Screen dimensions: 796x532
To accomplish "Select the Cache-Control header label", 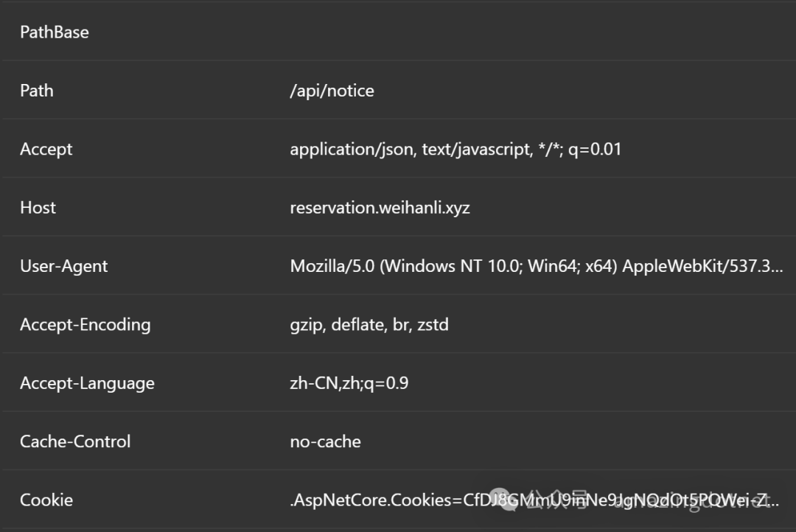I will point(75,441).
